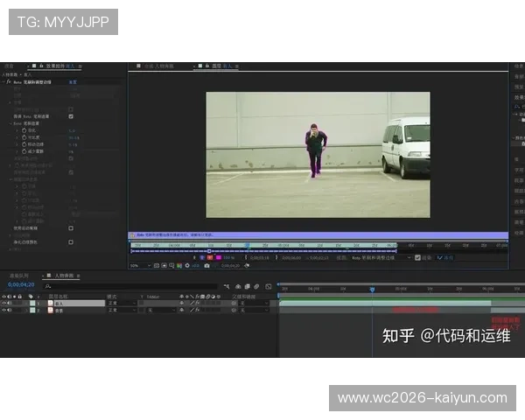
Task: Click the shy layers icon in the timeline header
Action: click(238, 286)
